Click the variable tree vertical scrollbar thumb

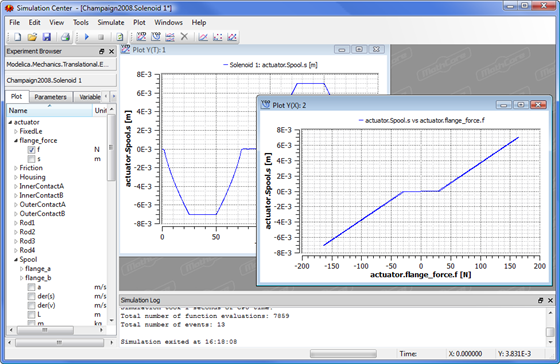(111, 147)
